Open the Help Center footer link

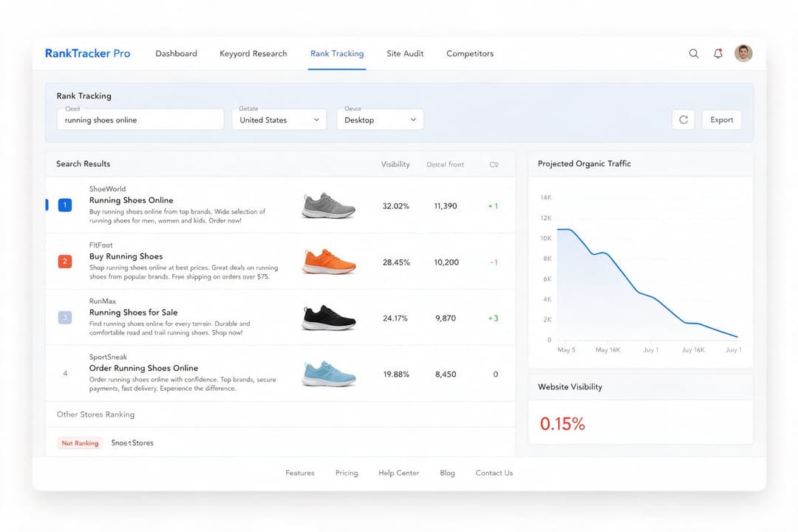[x=398, y=473]
